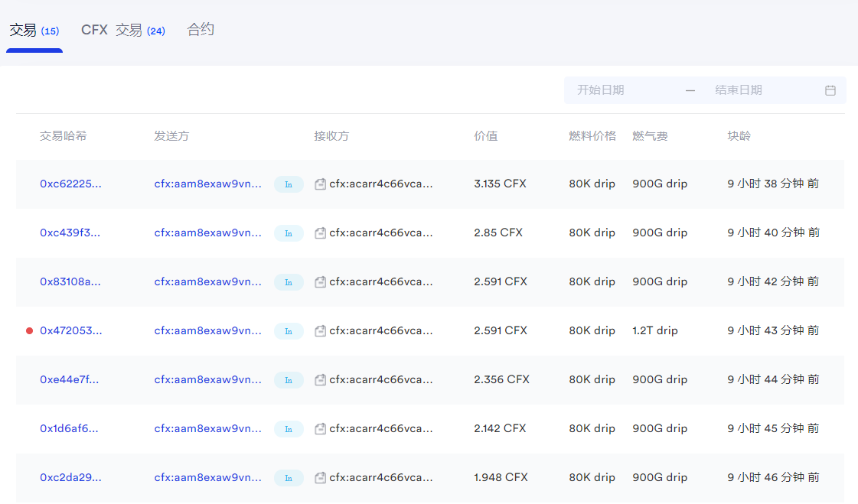
Task: Click contract icon in the 0xc2da29 row
Action: (321, 478)
